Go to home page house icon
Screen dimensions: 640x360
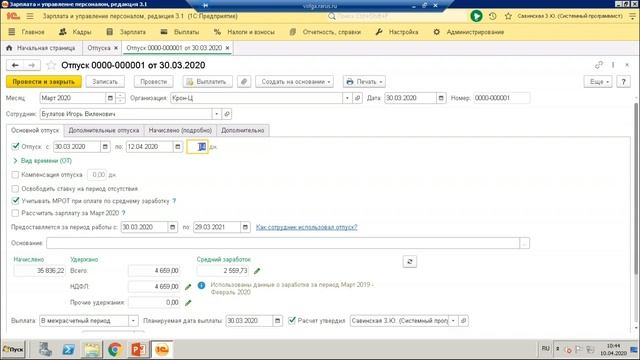click(x=9, y=48)
